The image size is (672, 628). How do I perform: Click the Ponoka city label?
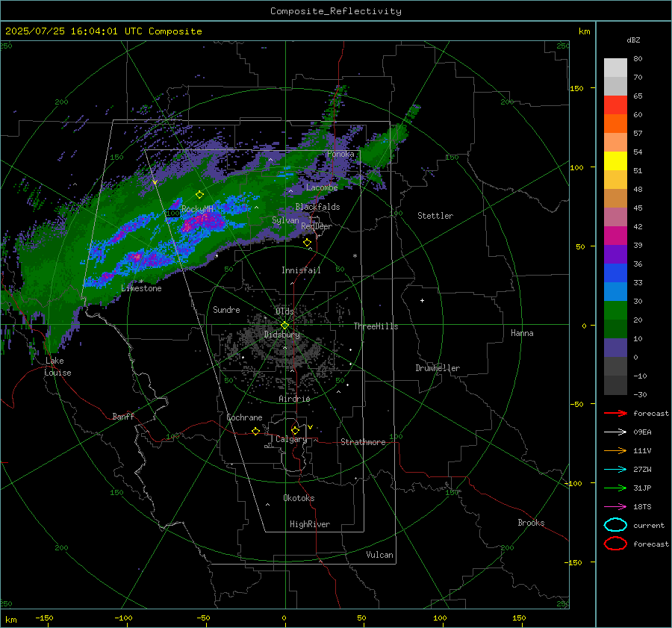[340, 154]
